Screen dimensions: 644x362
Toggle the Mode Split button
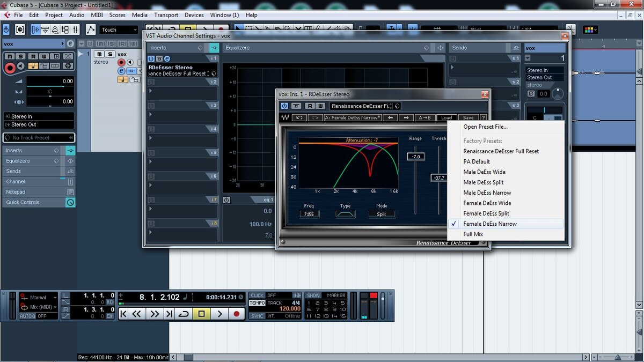tap(382, 214)
